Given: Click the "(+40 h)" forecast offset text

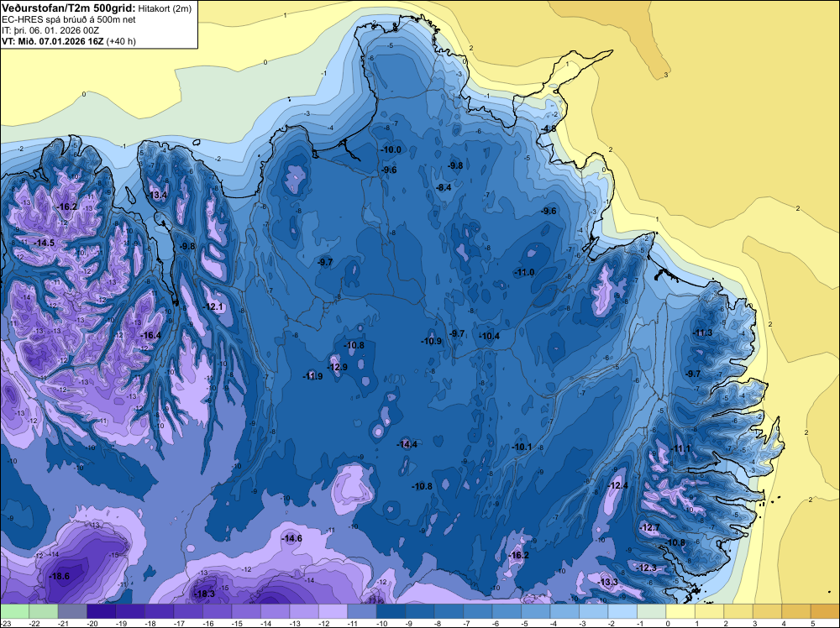Looking at the screenshot, I should 121,41.
